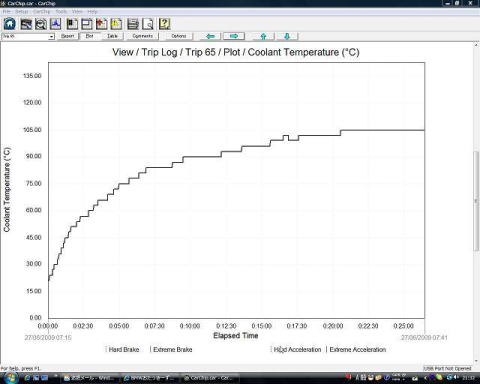Open the Windows Start button
The height and width of the screenshot is (384, 480).
(x=11, y=378)
